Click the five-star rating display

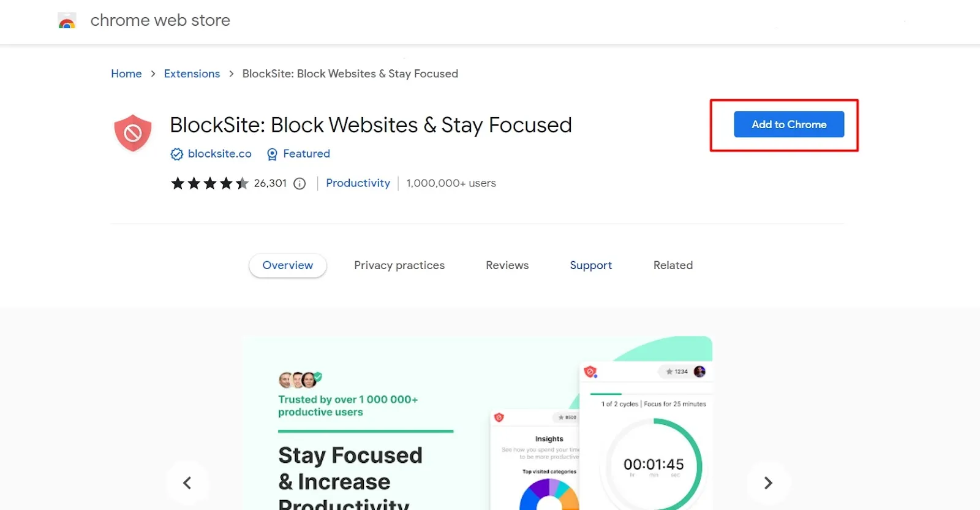point(209,183)
